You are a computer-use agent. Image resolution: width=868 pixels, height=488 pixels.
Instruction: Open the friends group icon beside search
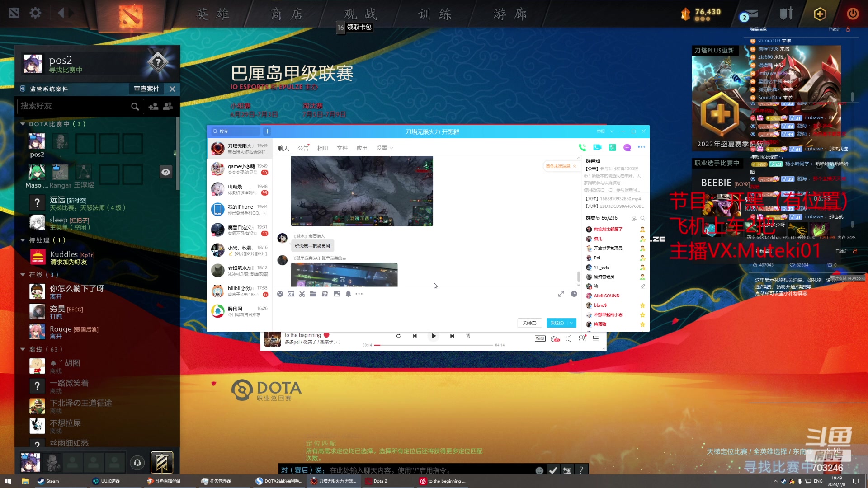tap(168, 106)
